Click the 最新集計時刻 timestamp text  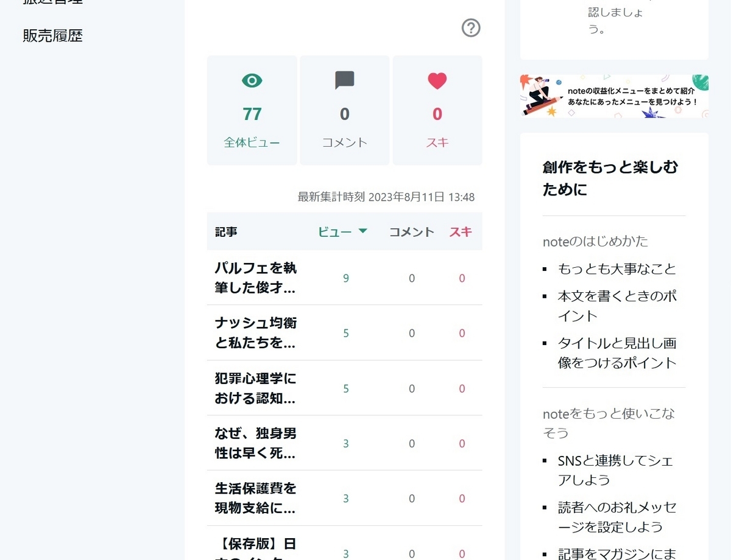coord(386,197)
